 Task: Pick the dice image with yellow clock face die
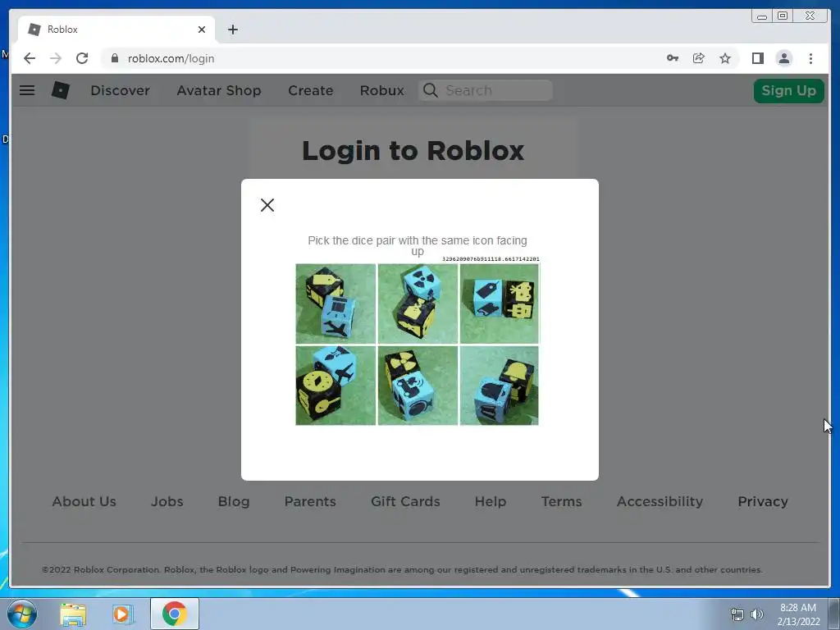[336, 386]
